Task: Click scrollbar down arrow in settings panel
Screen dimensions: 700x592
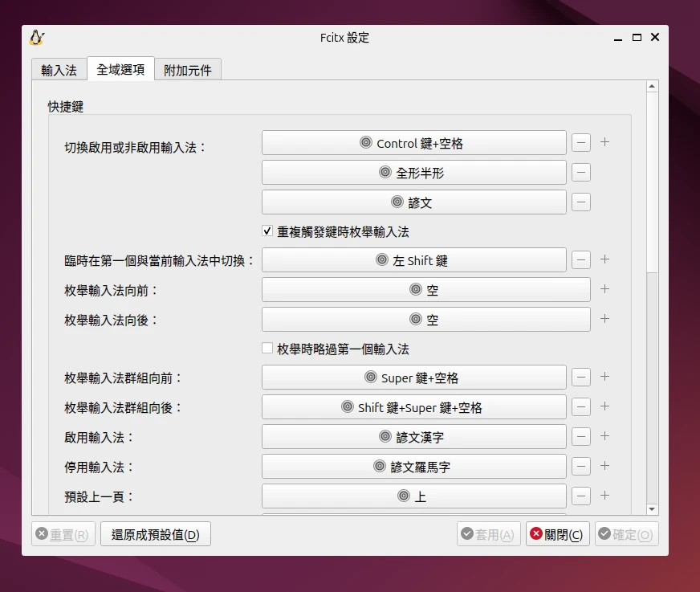Action: [x=652, y=509]
